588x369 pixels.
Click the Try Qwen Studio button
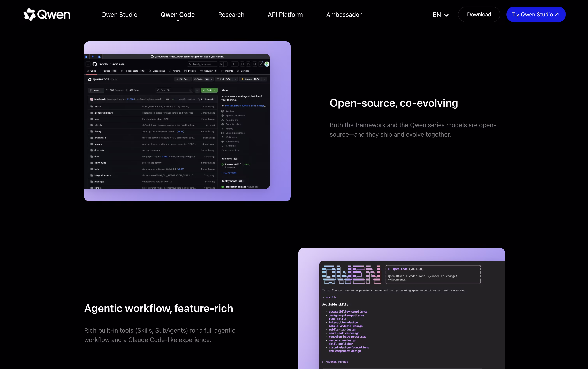tap(536, 14)
